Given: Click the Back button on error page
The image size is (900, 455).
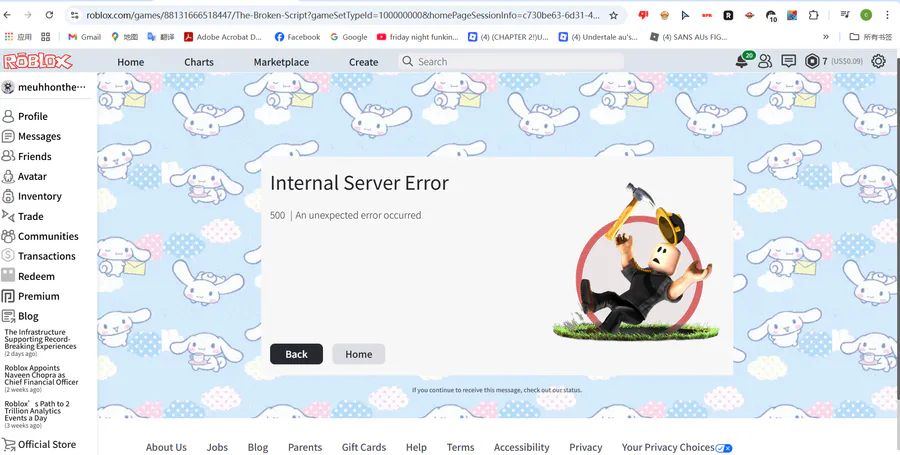Looking at the screenshot, I should (x=296, y=354).
